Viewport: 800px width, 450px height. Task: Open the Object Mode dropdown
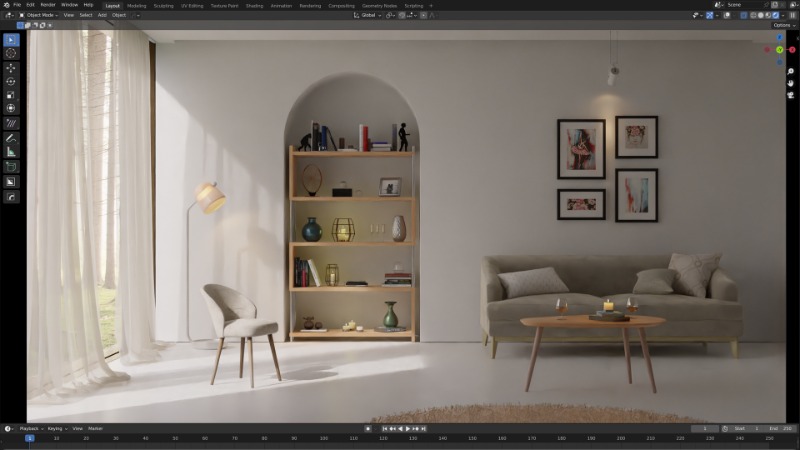pos(38,15)
